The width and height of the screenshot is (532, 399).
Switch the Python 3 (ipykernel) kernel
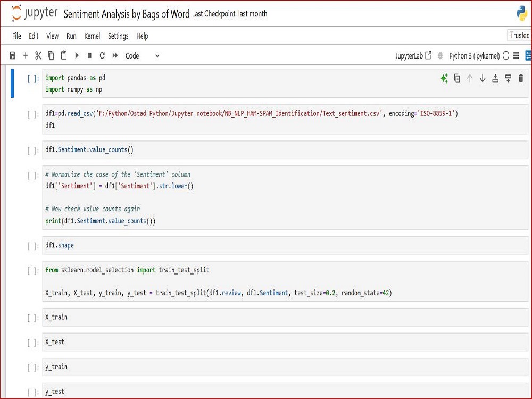coord(474,56)
